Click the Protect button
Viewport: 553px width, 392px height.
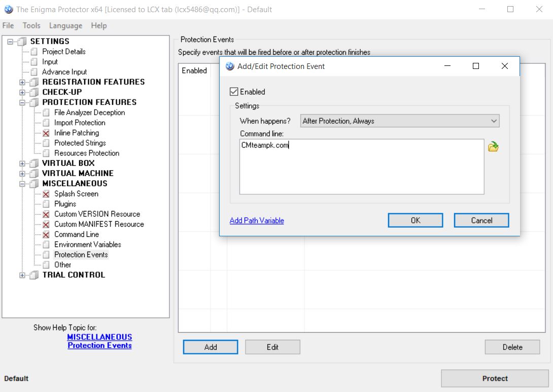pyautogui.click(x=495, y=378)
